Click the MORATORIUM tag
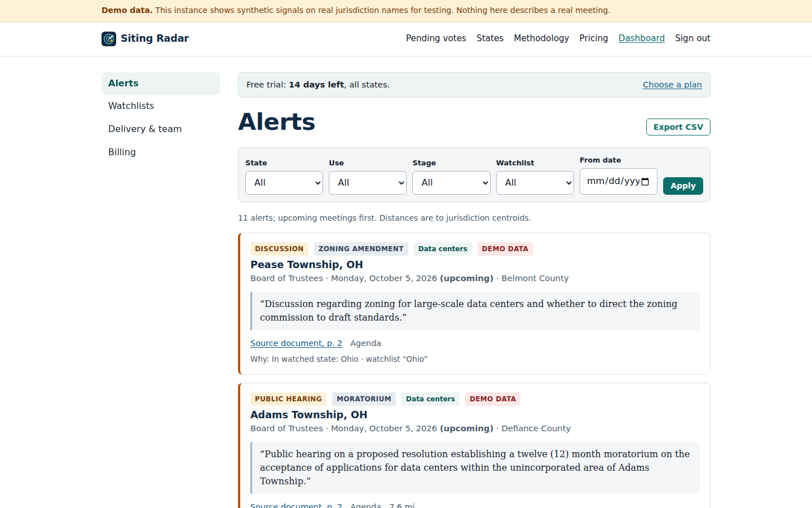 tap(364, 399)
